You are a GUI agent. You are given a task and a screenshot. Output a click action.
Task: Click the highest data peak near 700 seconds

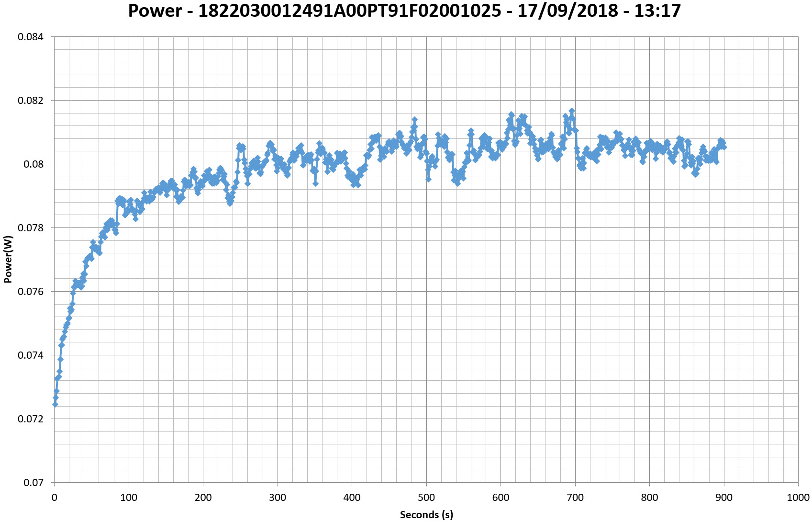[571, 111]
